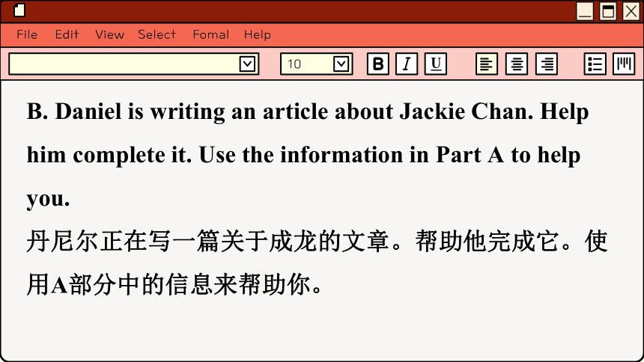The width and height of the screenshot is (644, 362).
Task: Toggle Italic formatting
Action: pyautogui.click(x=407, y=64)
